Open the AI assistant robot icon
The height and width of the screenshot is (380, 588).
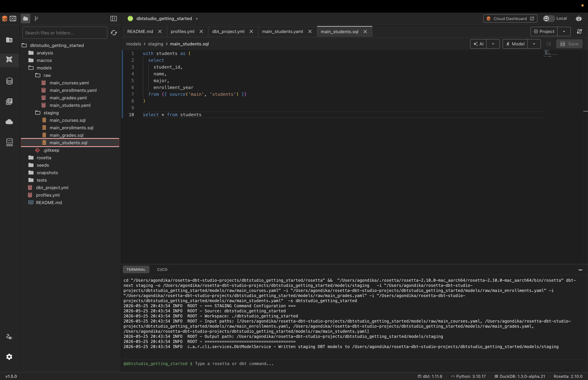click(x=579, y=19)
